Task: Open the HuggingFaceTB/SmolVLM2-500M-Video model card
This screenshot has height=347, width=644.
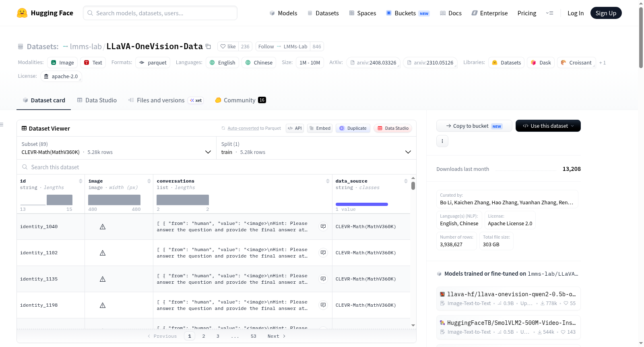Action: (508, 327)
